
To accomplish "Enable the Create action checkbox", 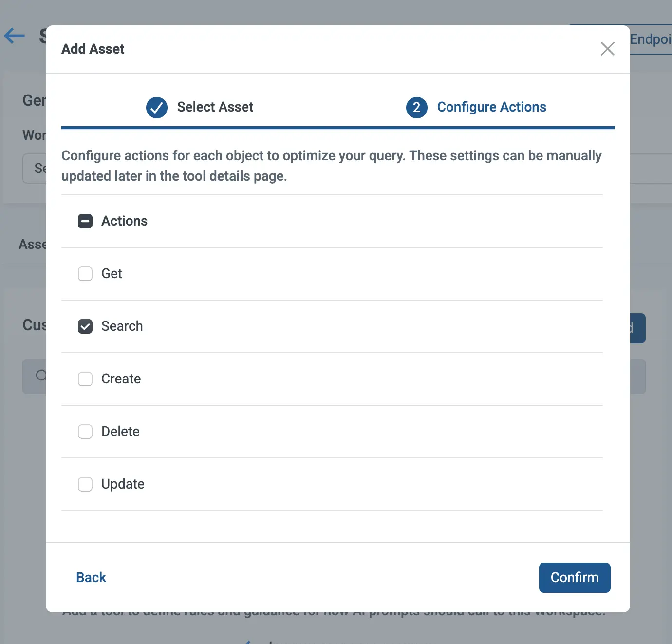I will [85, 379].
